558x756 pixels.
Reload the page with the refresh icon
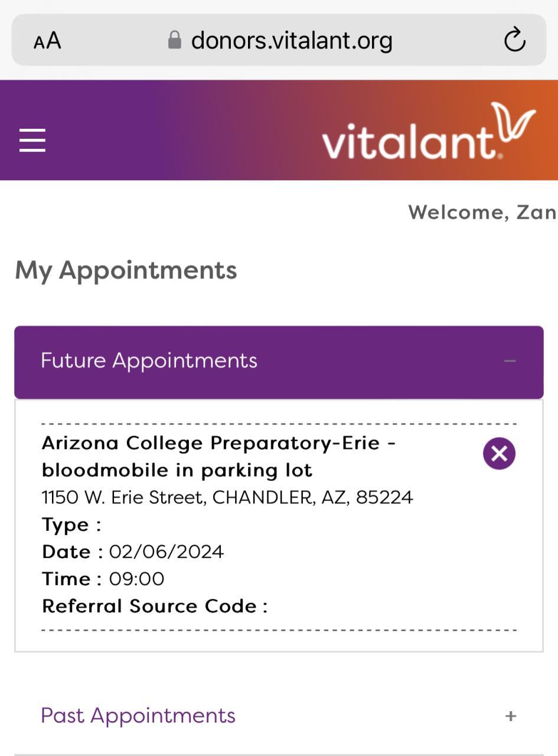coord(514,40)
